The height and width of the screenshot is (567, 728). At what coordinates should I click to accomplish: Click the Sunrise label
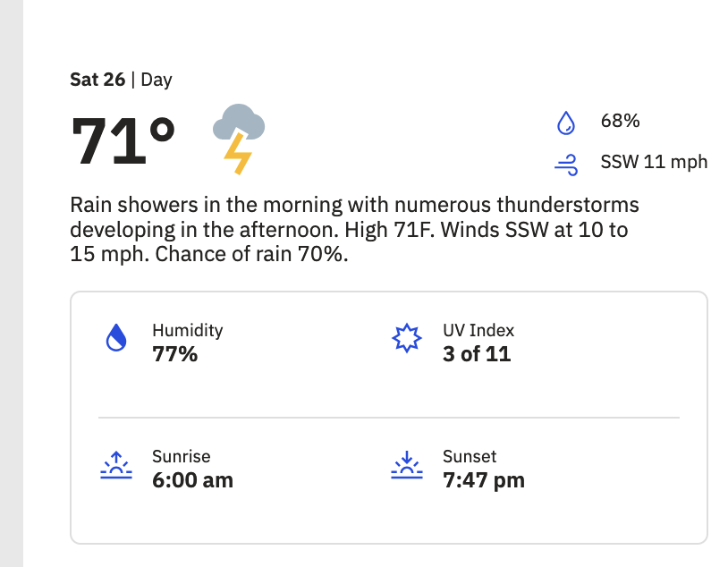181,456
